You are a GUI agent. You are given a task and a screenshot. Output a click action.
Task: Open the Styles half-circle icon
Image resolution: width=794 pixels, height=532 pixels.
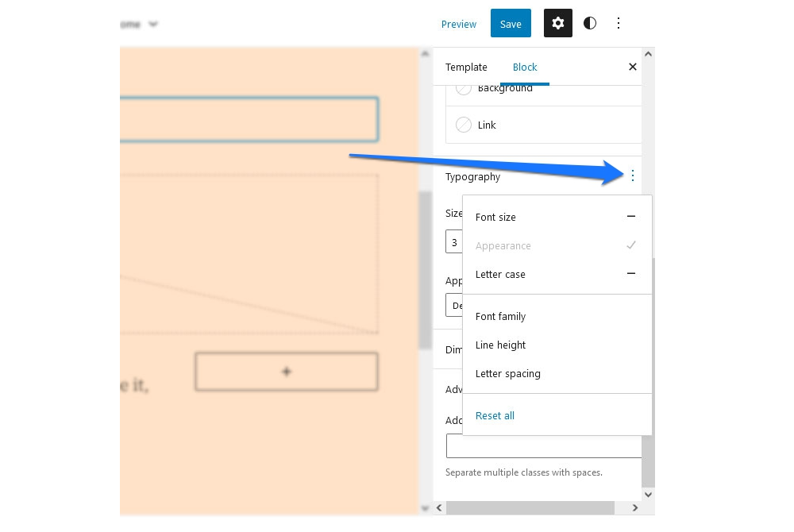point(589,23)
